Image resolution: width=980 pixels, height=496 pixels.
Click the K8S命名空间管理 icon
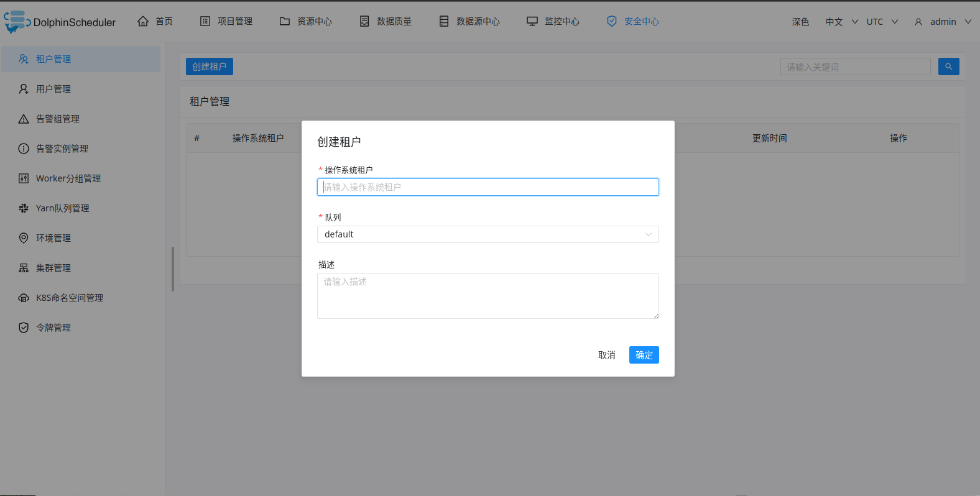point(24,298)
